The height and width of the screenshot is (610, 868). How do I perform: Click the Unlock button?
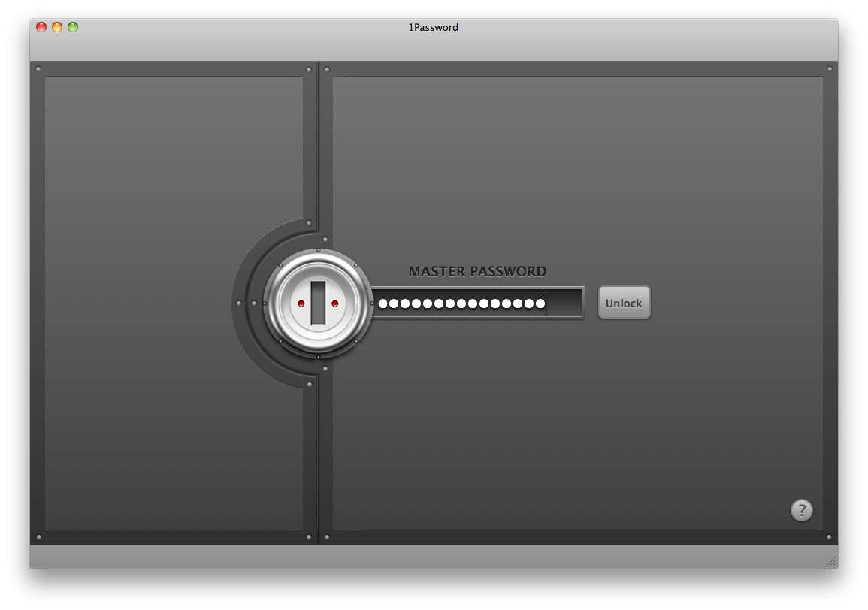point(624,303)
